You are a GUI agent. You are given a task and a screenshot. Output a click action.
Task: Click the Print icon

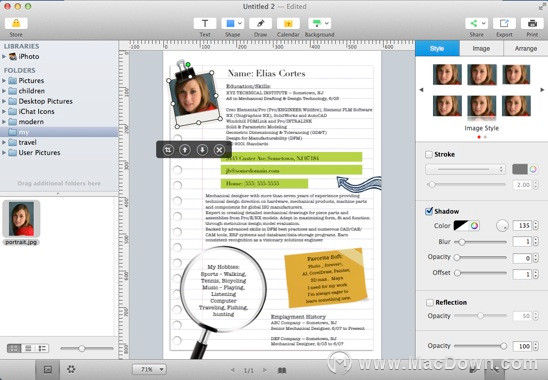(532, 23)
